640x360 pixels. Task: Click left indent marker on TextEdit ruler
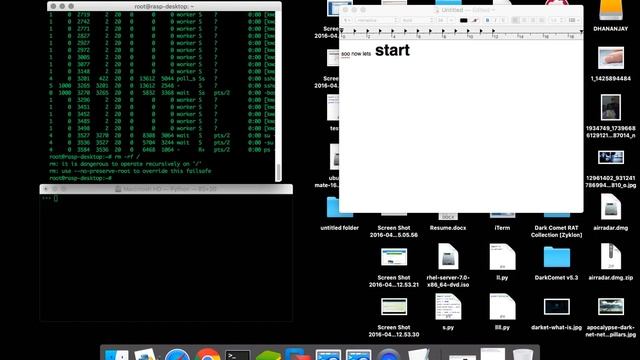coord(342,31)
